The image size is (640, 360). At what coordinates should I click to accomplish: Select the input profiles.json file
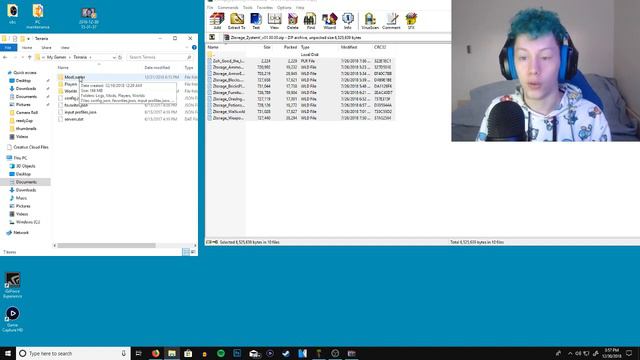80,112
